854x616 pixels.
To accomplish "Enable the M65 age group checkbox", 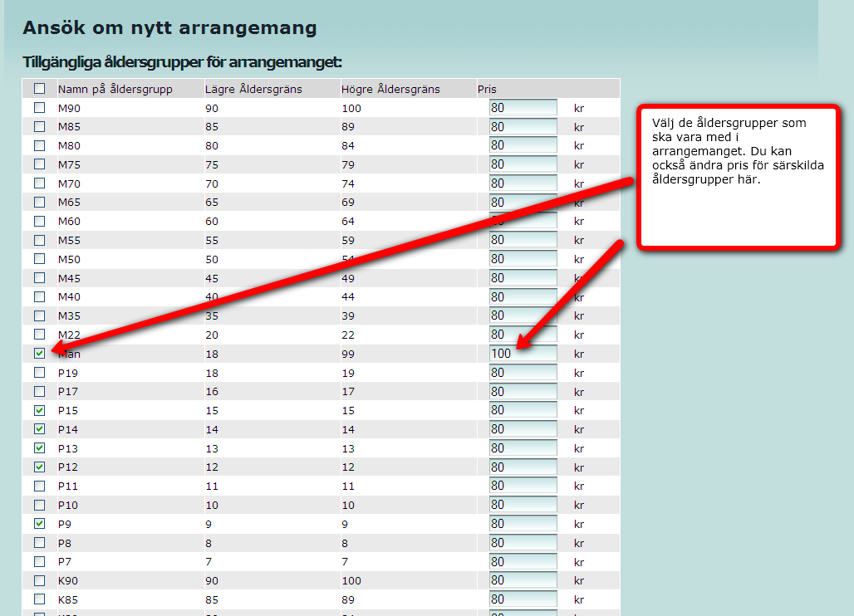I will [x=39, y=202].
